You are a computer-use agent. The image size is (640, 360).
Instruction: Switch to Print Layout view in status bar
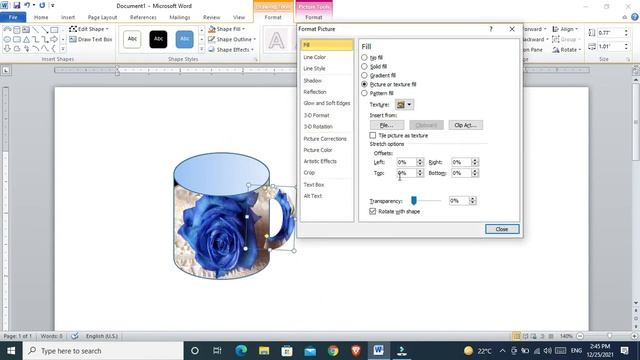pyautogui.click(x=516, y=336)
